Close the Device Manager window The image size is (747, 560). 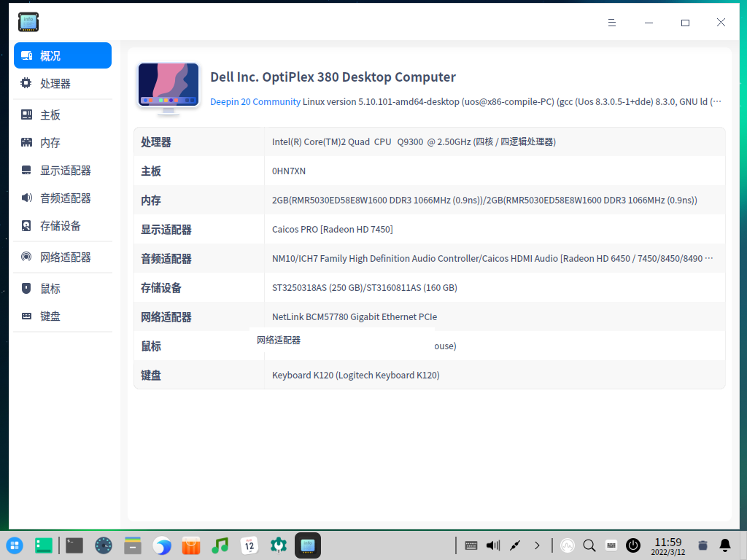[721, 23]
